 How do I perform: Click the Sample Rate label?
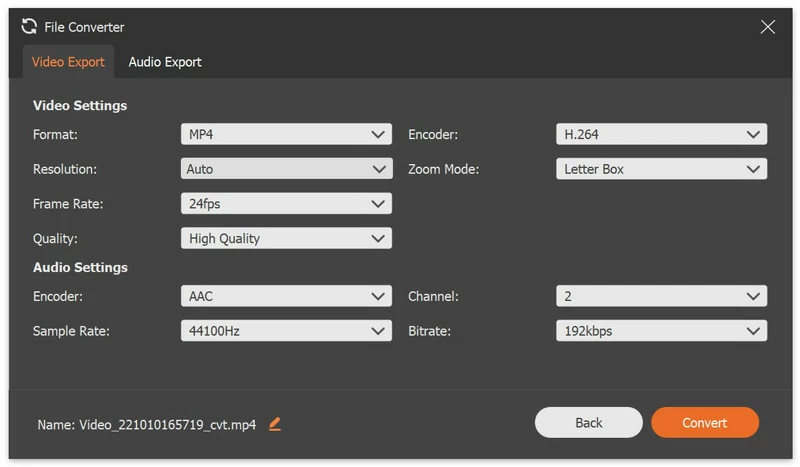pos(71,331)
